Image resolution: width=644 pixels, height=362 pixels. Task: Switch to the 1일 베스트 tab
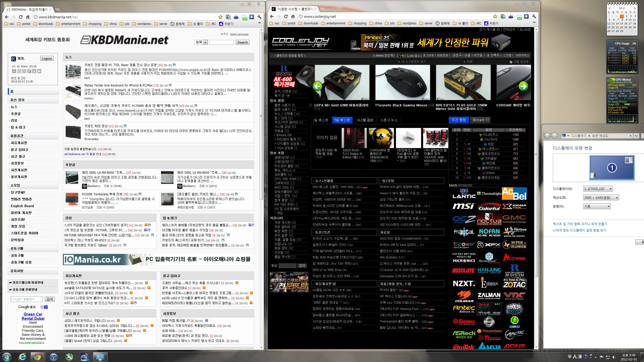320,120
